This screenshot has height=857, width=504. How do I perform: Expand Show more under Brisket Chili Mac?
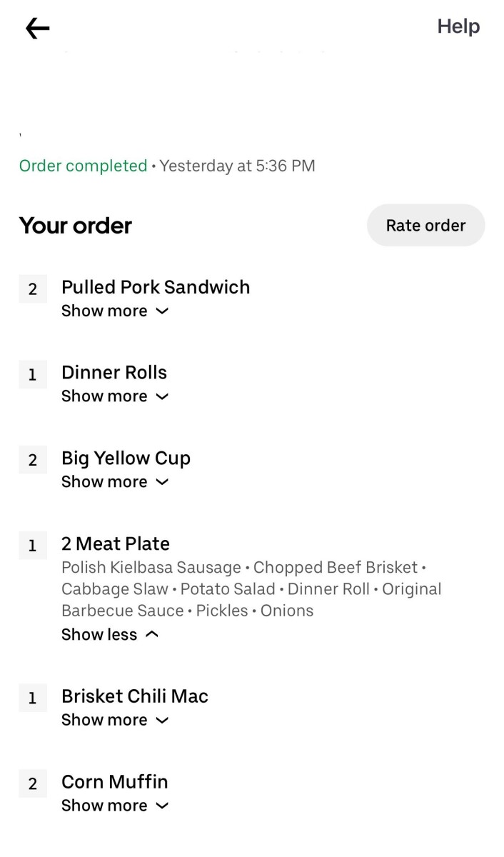coord(115,720)
